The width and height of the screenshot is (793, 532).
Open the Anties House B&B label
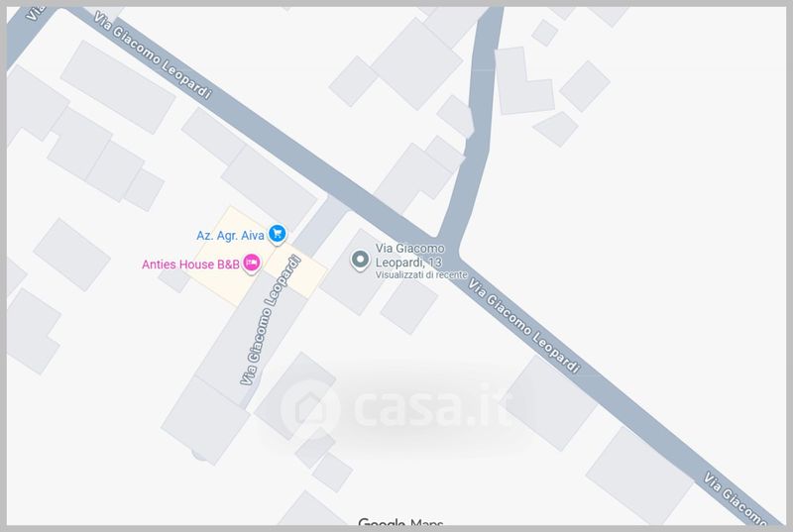click(190, 265)
